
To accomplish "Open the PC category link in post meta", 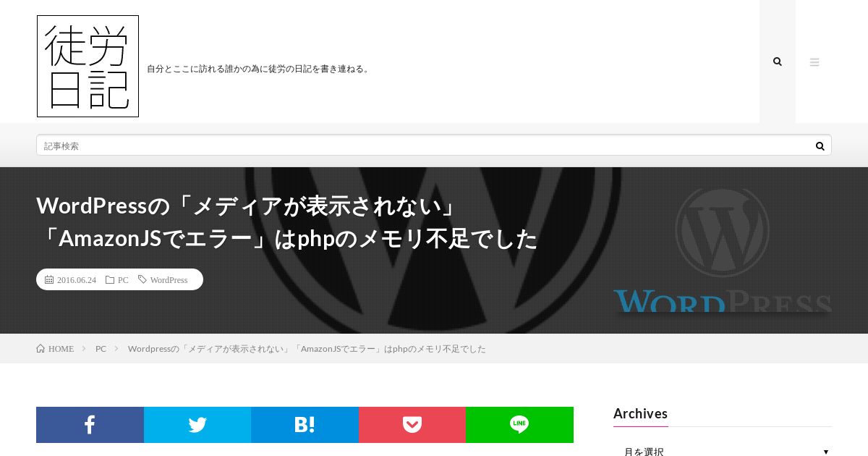I will click(x=123, y=280).
